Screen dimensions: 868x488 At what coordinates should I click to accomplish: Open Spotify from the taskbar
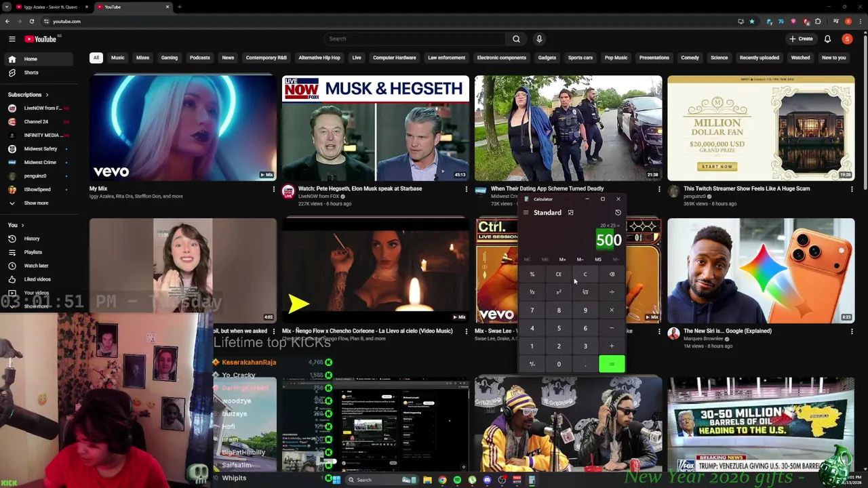(457, 480)
